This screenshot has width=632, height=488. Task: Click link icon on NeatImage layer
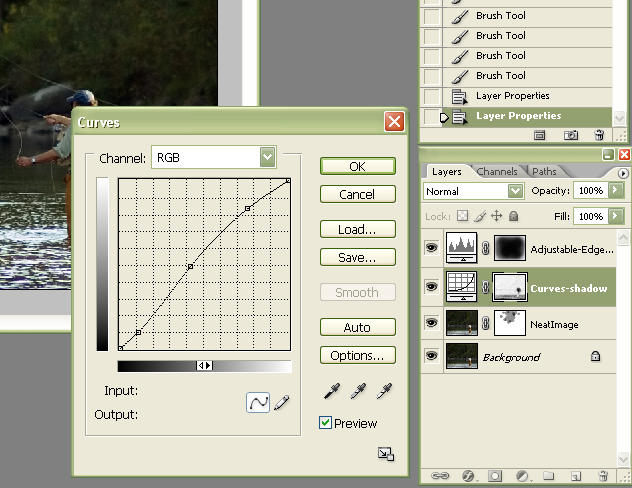click(486, 323)
